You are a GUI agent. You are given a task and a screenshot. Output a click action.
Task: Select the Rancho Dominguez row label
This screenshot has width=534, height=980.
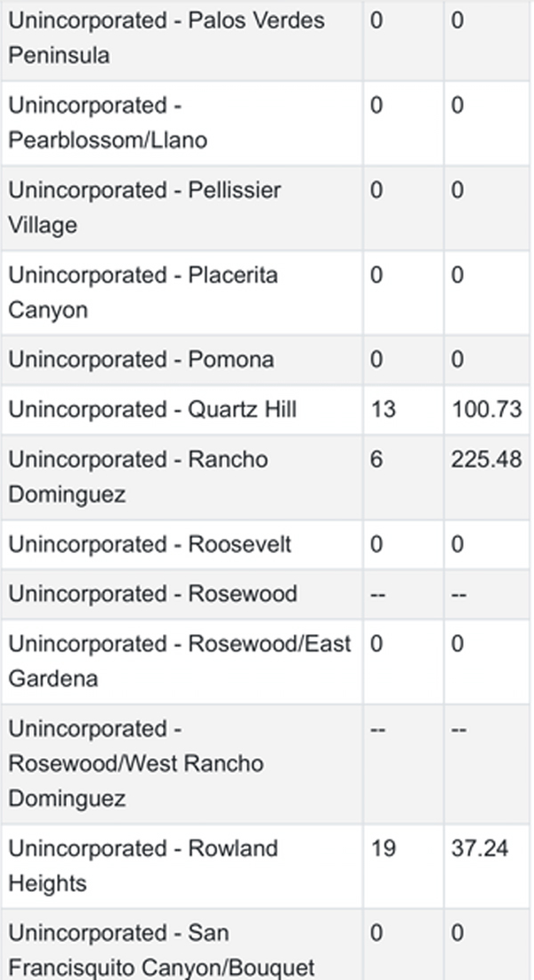[x=138, y=477]
